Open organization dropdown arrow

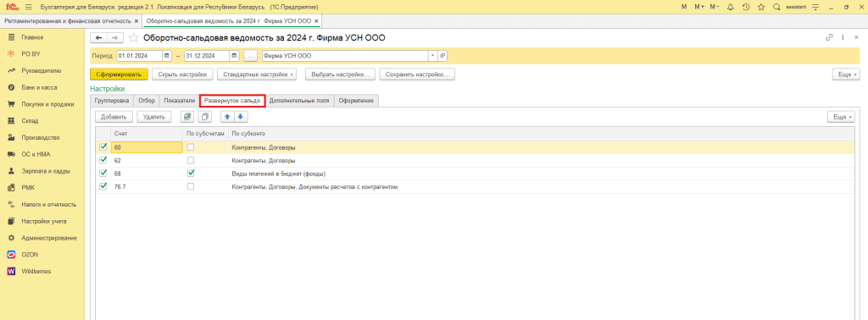click(432, 56)
